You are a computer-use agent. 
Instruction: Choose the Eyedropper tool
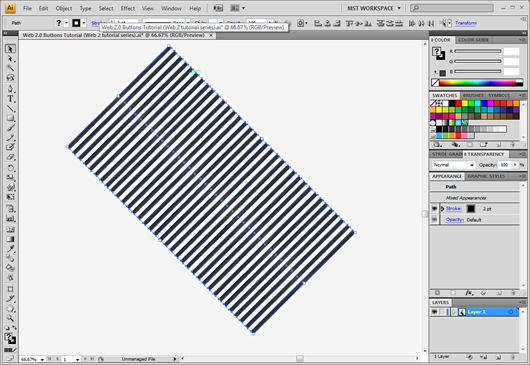(10, 249)
